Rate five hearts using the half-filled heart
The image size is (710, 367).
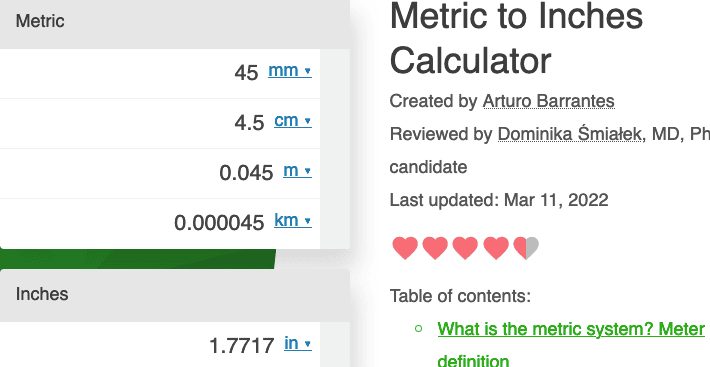coord(526,248)
